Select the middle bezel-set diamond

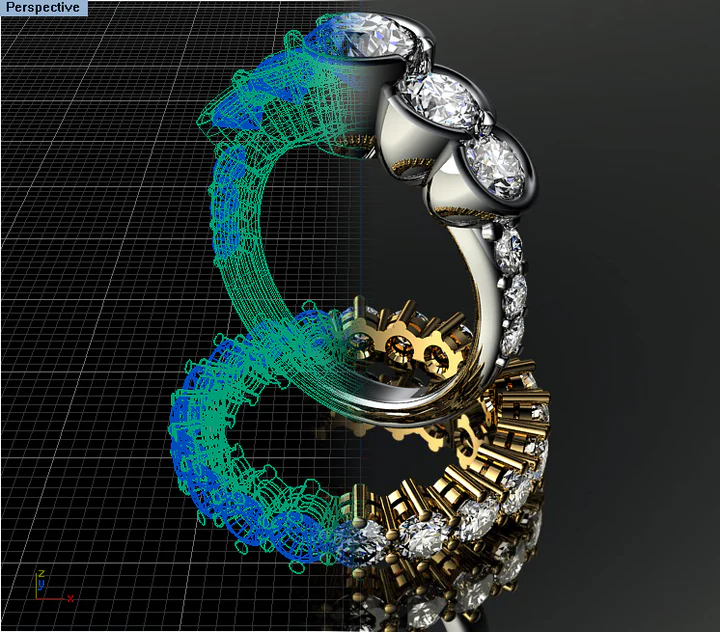(x=436, y=96)
